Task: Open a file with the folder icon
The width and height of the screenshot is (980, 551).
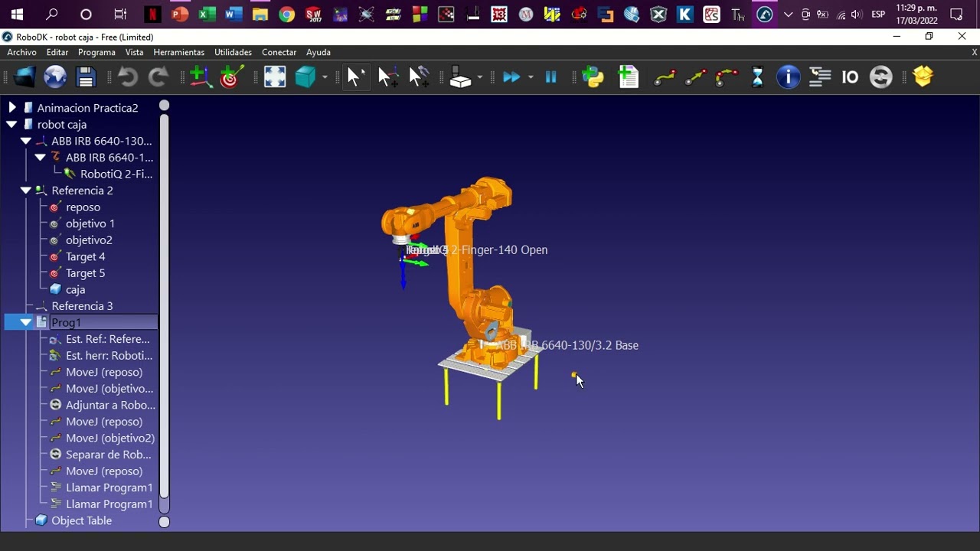Action: click(24, 77)
